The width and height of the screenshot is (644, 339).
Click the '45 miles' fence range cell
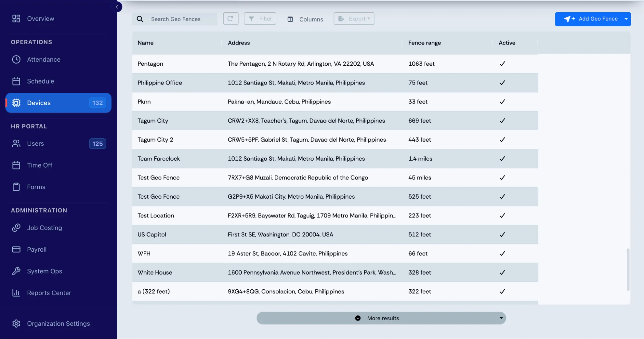pyautogui.click(x=420, y=178)
